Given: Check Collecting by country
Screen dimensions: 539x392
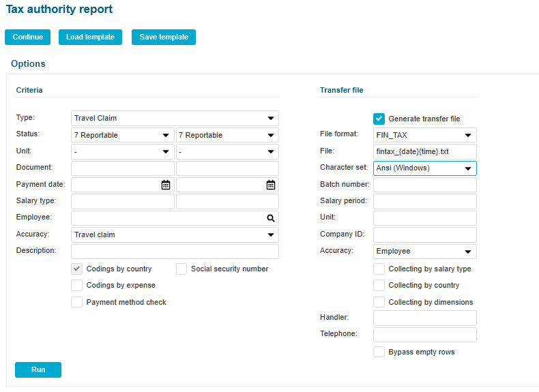Looking at the screenshot, I should 379,285.
